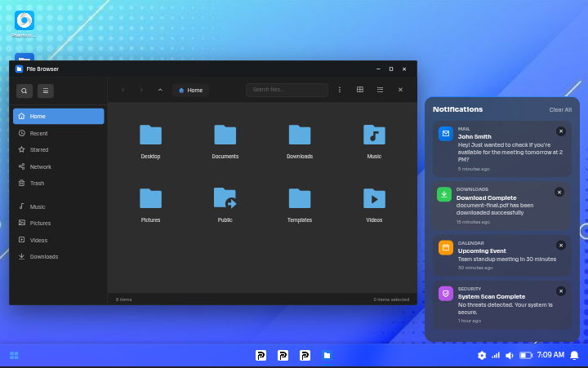Open the Videos folder icon

374,199
